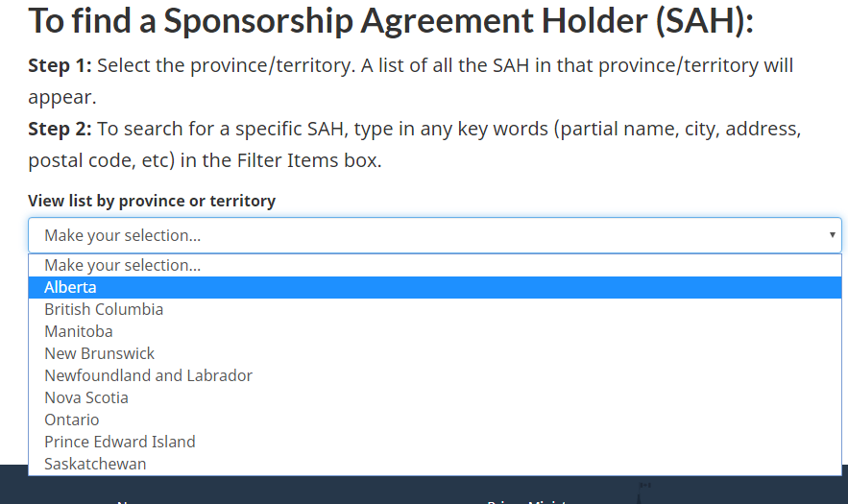Pick Newfoundland and Labrador option
Image resolution: width=848 pixels, height=504 pixels.
click(x=148, y=375)
